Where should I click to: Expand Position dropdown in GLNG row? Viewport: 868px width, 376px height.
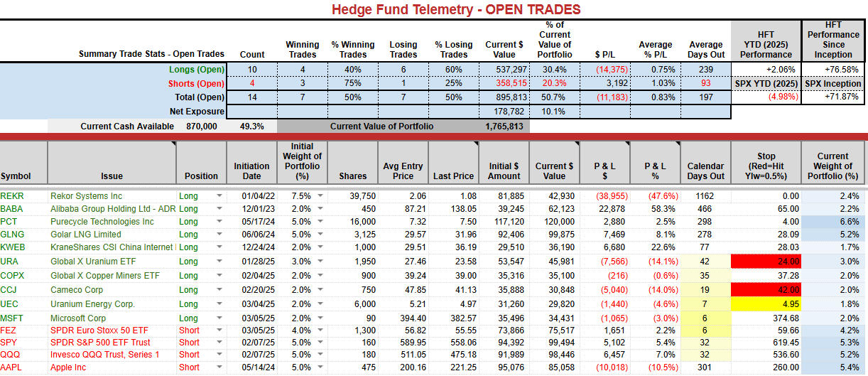[x=219, y=235]
